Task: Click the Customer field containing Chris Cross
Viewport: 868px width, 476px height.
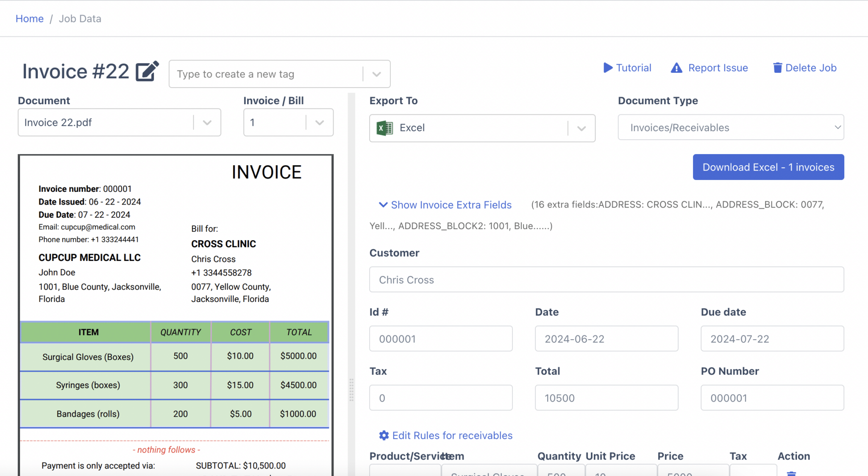Action: [x=606, y=280]
